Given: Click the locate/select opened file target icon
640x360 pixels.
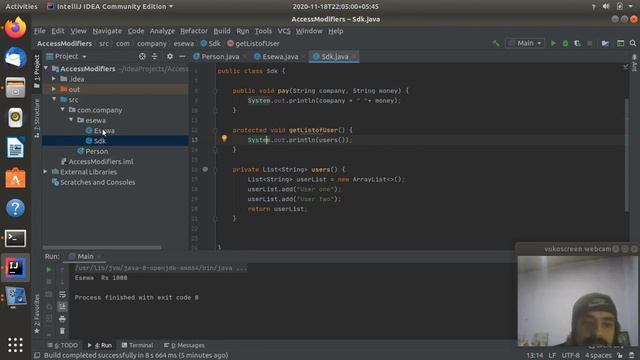Looking at the screenshot, I should point(142,56).
